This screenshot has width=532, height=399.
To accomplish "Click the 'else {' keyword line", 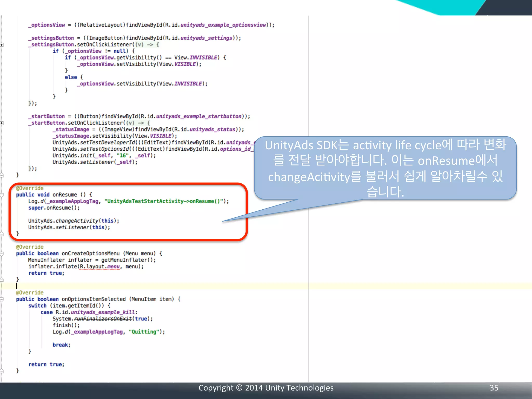I will coord(74,77).
